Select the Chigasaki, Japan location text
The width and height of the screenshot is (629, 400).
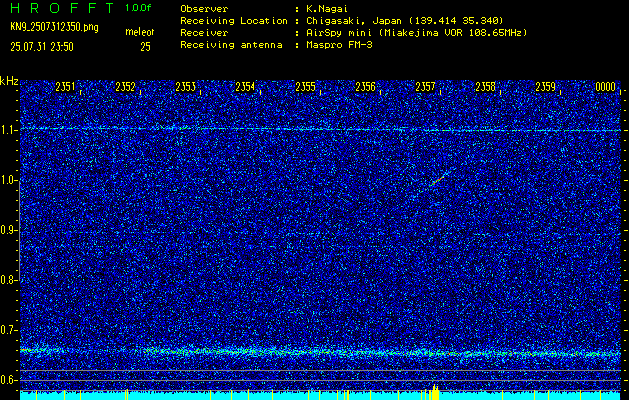[x=404, y=21]
